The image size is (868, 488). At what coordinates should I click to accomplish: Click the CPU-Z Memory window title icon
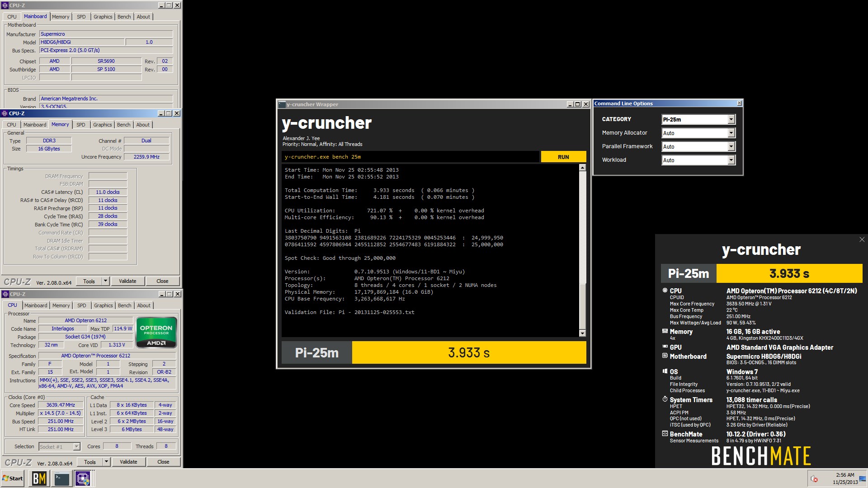[x=5, y=113]
